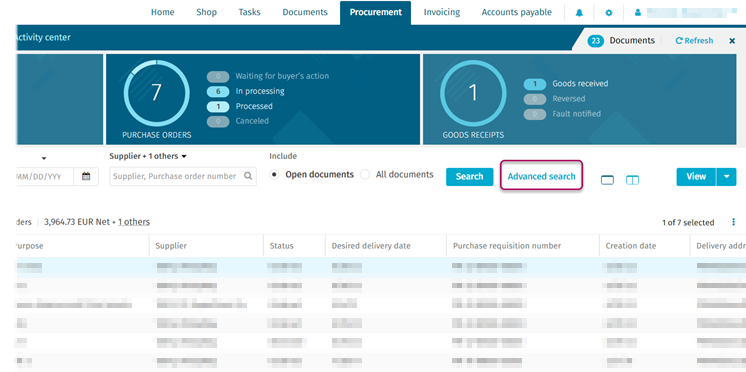746x372 pixels.
Task: Click the Search button
Action: click(470, 176)
